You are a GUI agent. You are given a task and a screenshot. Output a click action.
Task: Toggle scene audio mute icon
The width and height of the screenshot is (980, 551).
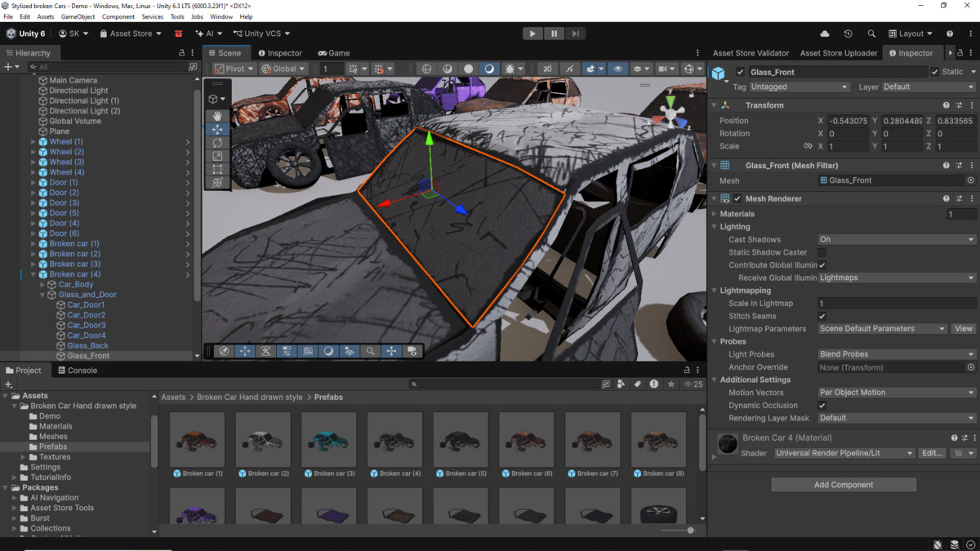point(569,69)
